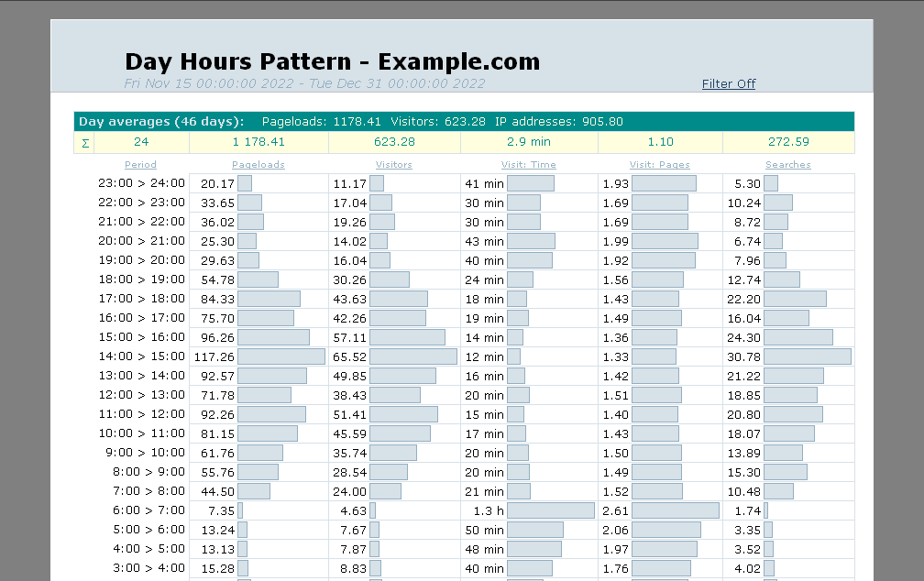Click the 6:00 > 7:00 visit pages bar
Viewport: 924px width, 581px height.
pyautogui.click(x=675, y=510)
